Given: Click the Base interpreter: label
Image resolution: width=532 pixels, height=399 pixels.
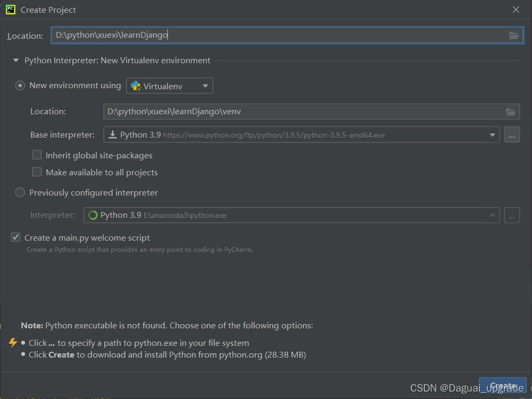Looking at the screenshot, I should tap(62, 135).
